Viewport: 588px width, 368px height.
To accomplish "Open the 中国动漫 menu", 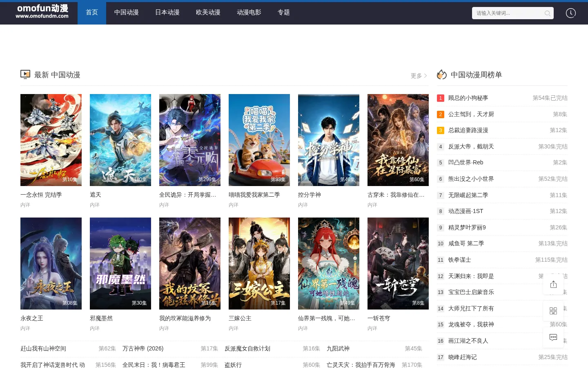I will pos(127,12).
